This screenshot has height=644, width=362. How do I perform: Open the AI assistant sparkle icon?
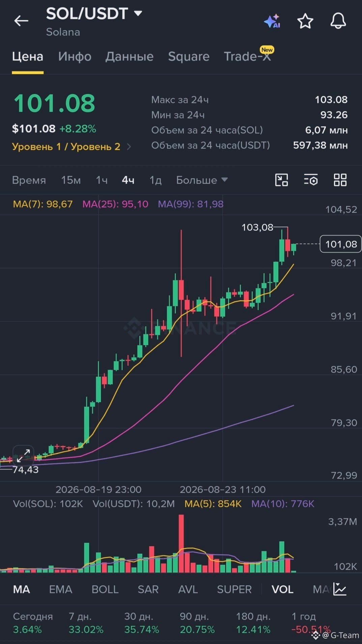(x=272, y=21)
